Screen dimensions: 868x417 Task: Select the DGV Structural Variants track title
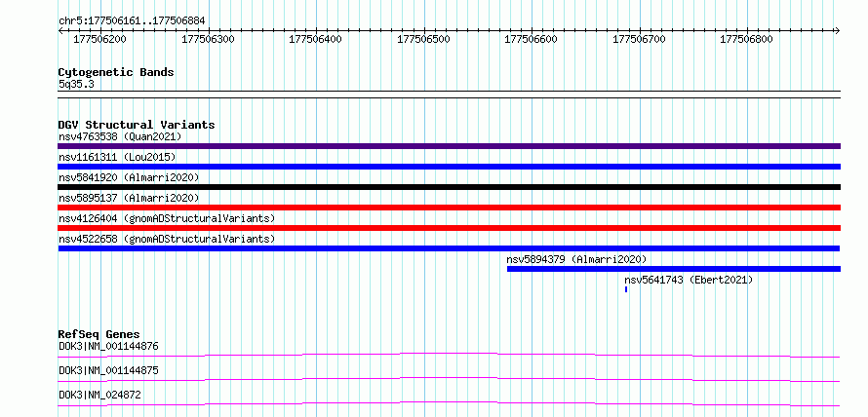coord(137,125)
